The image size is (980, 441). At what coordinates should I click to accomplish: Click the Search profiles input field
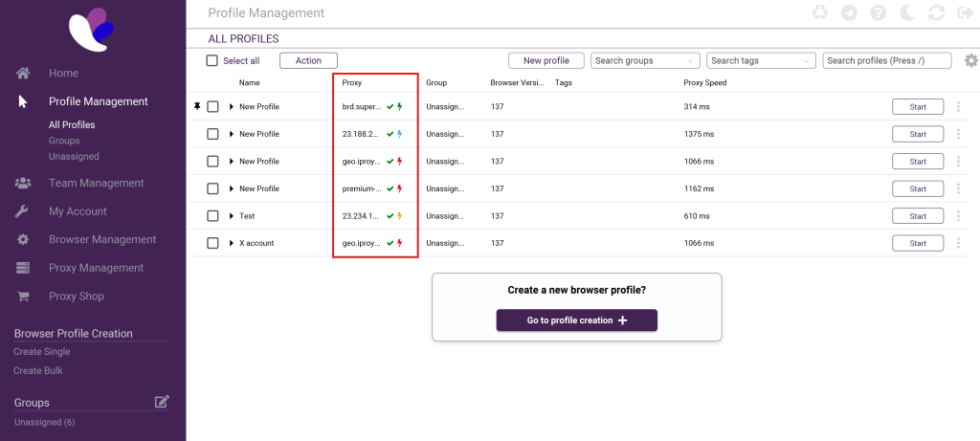886,60
